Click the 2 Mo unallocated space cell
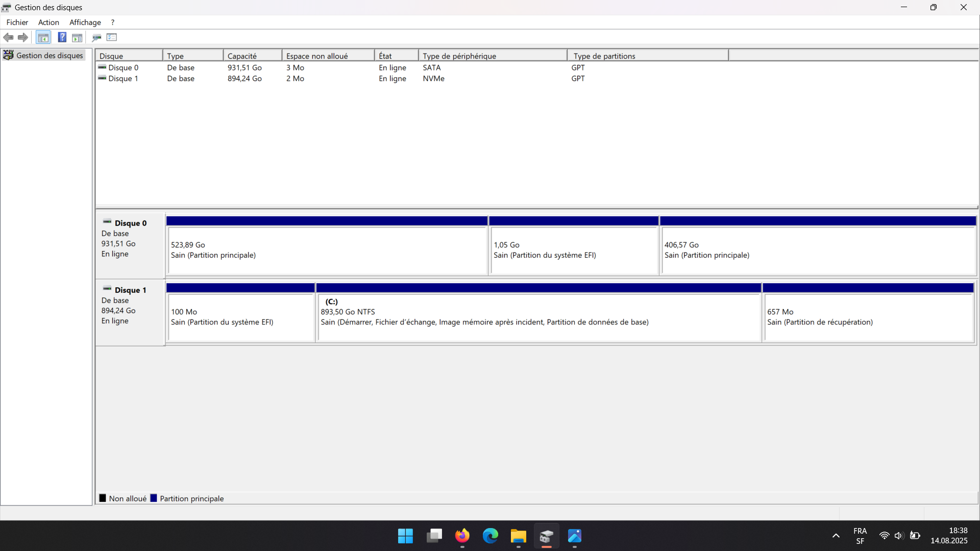The height and width of the screenshot is (551, 980). coord(295,78)
